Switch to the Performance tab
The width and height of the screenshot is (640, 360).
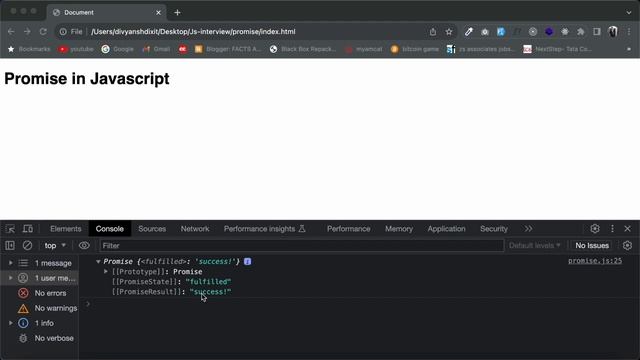(349, 229)
